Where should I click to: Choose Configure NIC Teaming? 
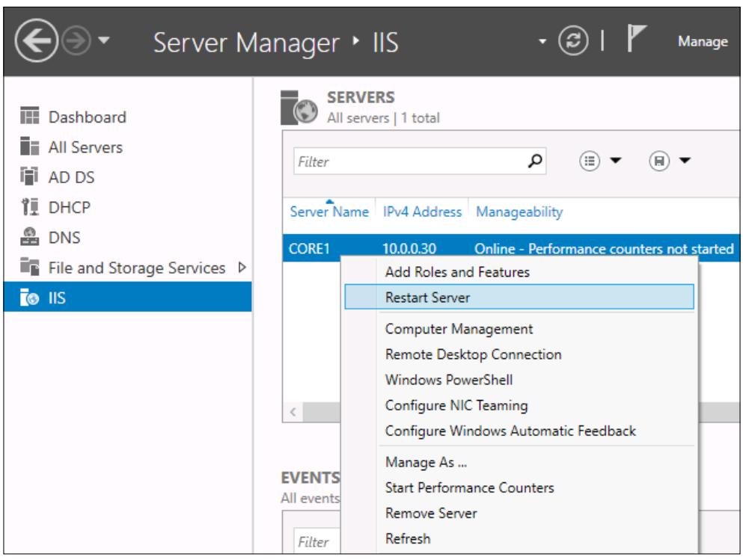(x=519, y=405)
